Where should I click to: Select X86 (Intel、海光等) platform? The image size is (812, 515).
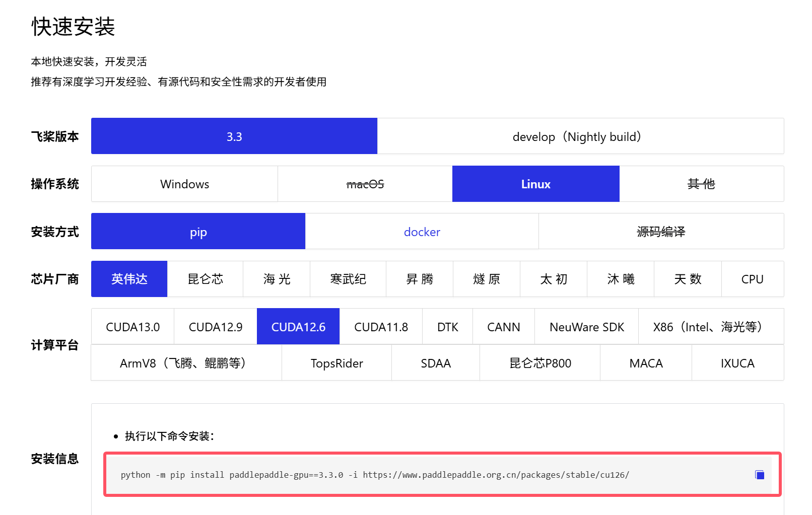tap(711, 326)
